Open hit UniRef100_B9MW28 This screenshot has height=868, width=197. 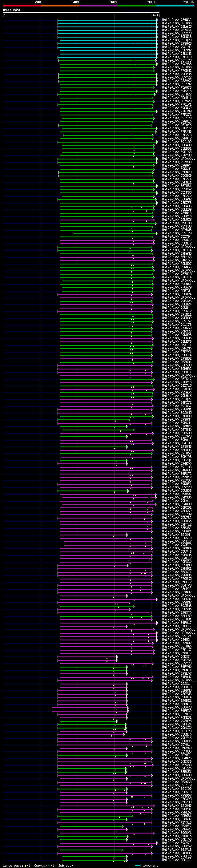tap(177, 37)
